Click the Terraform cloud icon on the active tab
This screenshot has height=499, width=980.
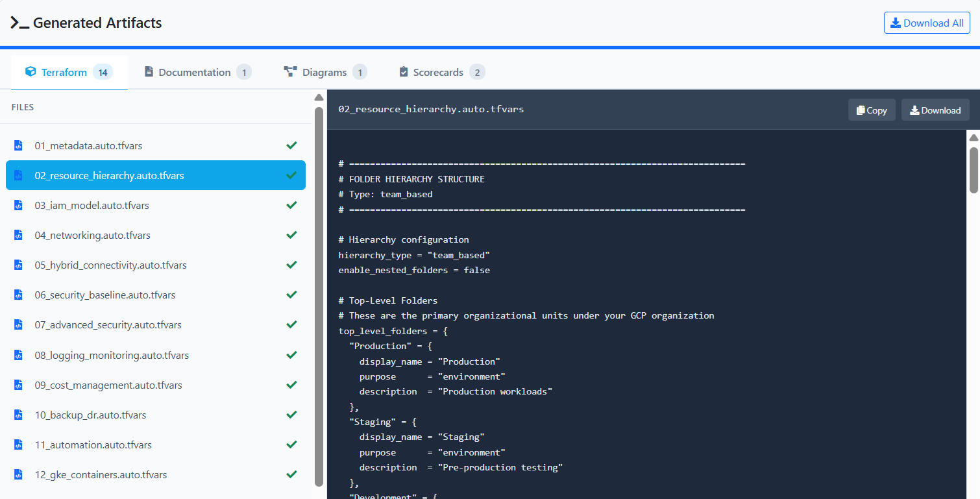click(x=31, y=71)
